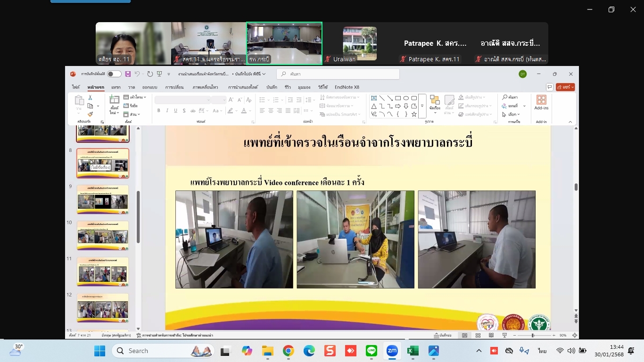Viewport: 644px width, 362px height.
Task: Select the five-point Star shape
Action: [414, 114]
